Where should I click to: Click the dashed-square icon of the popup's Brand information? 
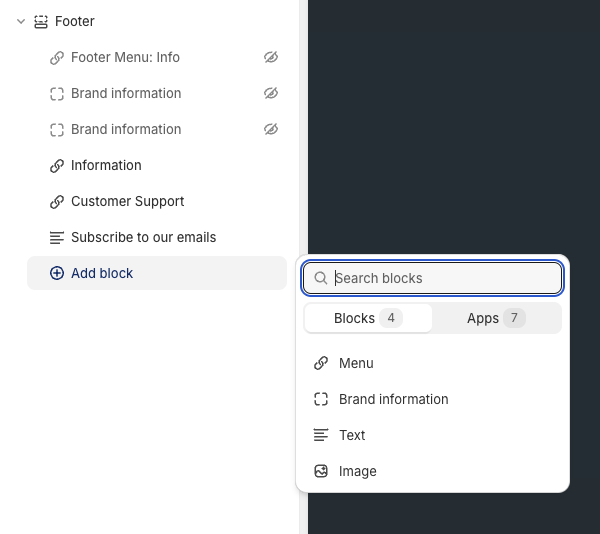(321, 399)
